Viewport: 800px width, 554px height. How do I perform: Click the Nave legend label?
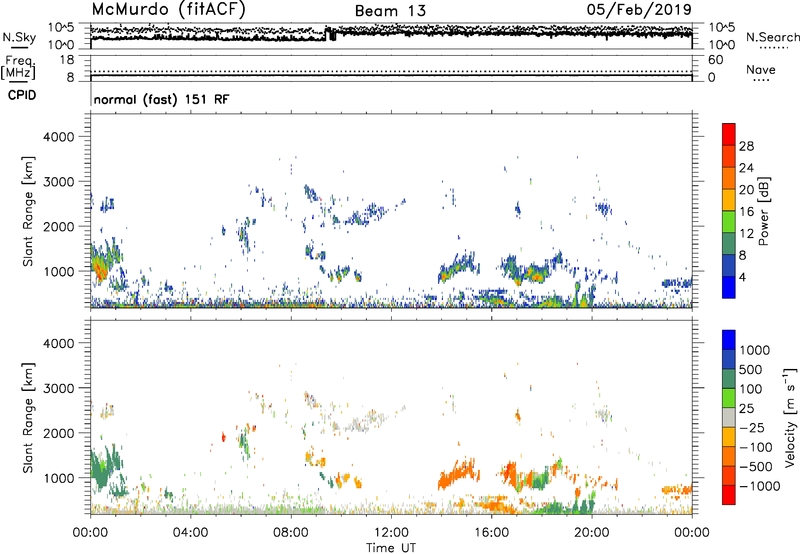(x=761, y=69)
